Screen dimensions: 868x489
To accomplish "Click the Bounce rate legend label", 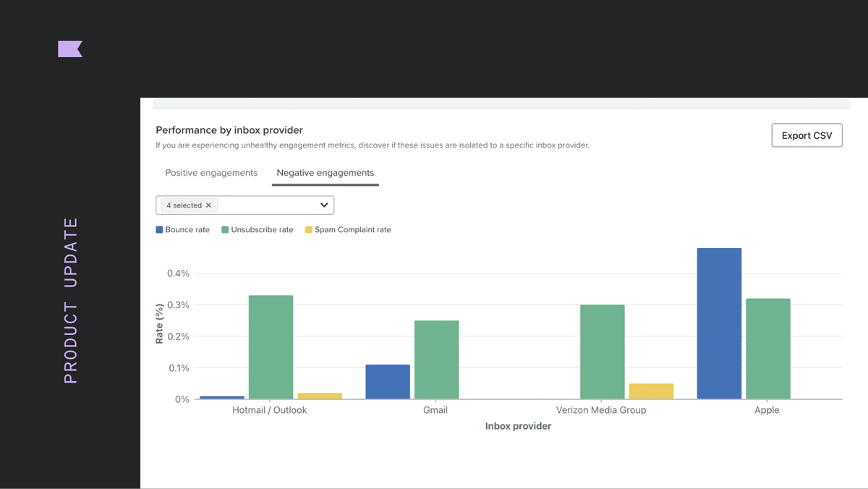I will [187, 230].
